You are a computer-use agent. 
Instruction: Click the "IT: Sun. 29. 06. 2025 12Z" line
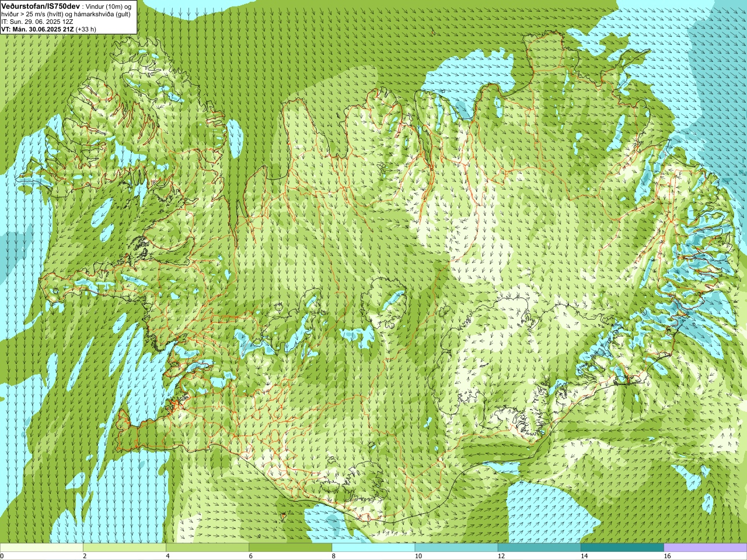(37, 21)
